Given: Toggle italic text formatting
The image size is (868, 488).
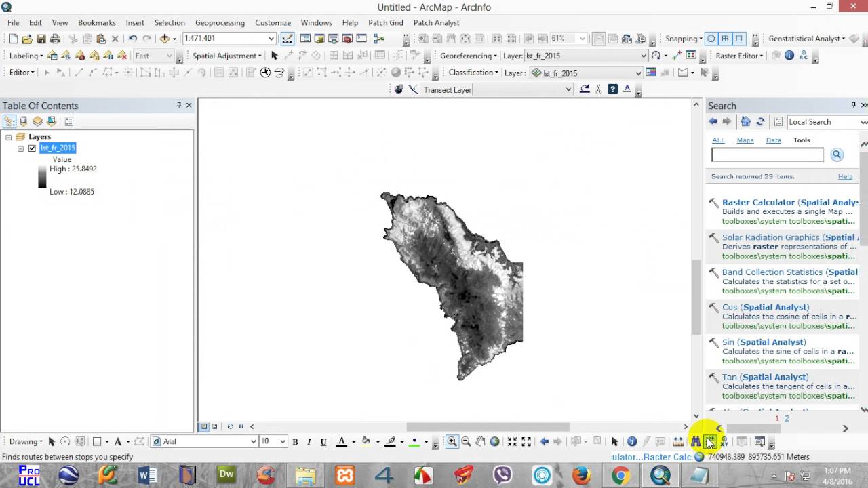Looking at the screenshot, I should click(309, 442).
